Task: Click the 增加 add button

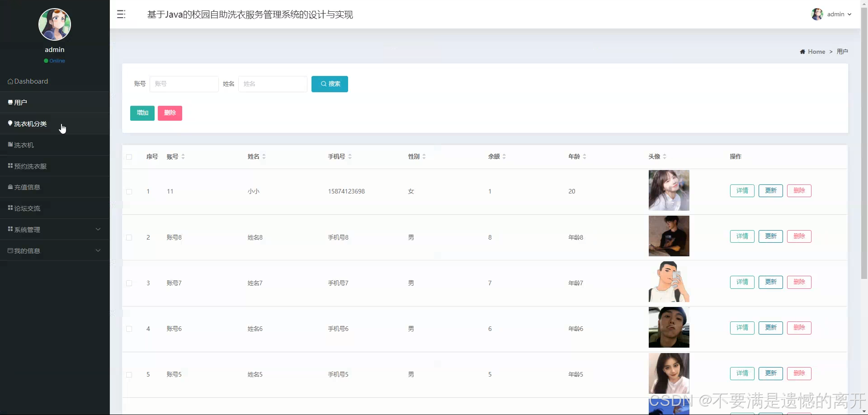Action: [x=142, y=113]
